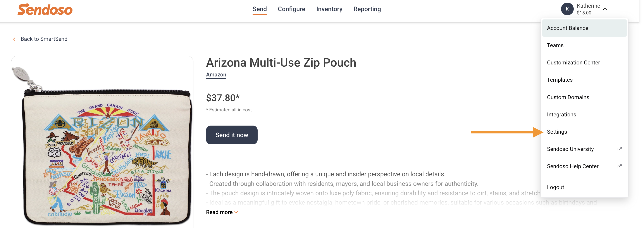
Task: Click the Sendoso logo
Action: pyautogui.click(x=45, y=9)
